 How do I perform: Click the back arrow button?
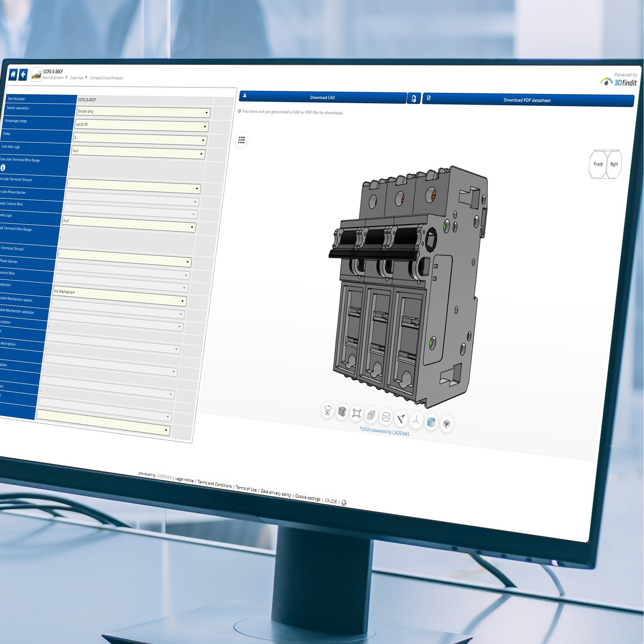(x=23, y=74)
